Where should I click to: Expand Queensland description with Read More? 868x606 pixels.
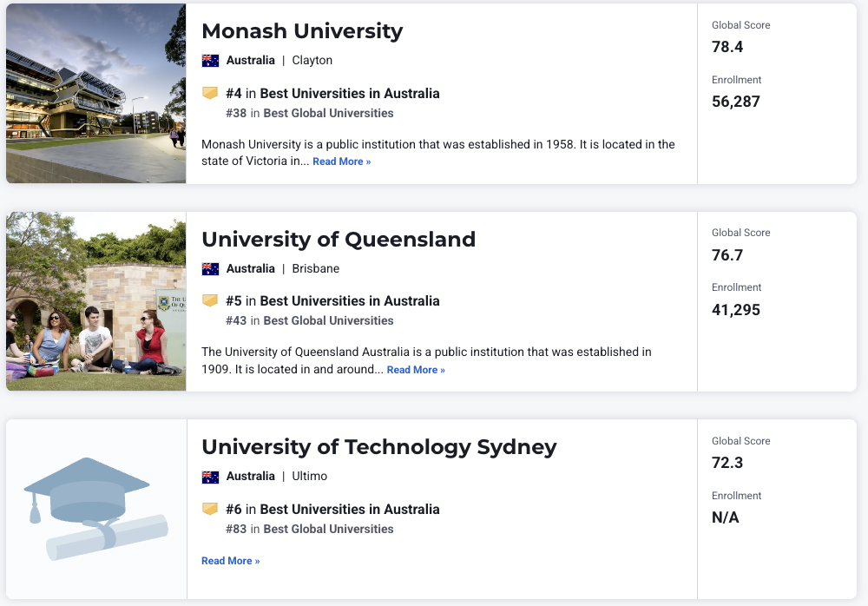[x=416, y=371]
